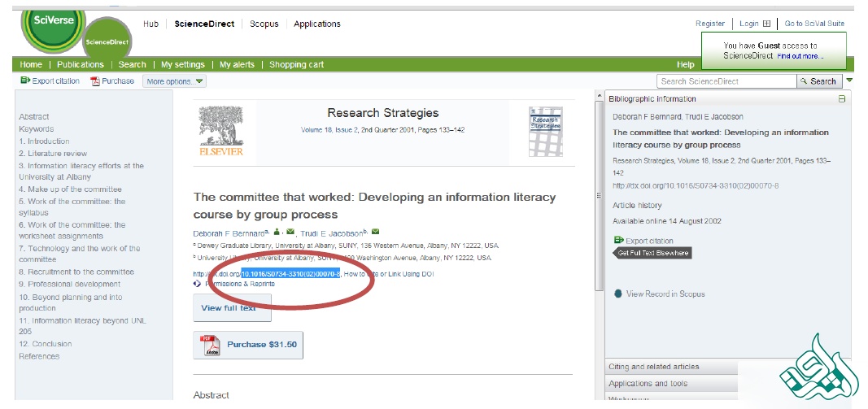Click DOI link in Bibliographic information panel
The image size is (868, 409).
[x=696, y=185]
